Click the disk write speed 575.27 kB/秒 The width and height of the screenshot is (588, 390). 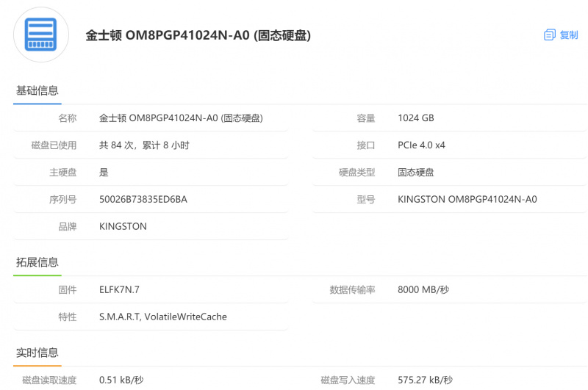tap(425, 380)
